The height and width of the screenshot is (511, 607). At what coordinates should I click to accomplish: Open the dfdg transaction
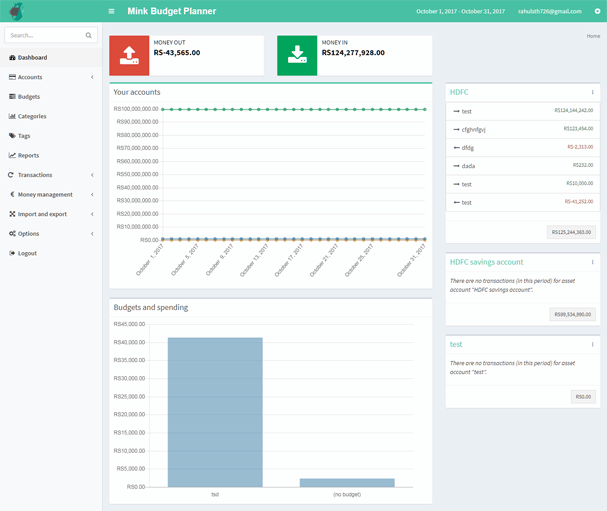click(x=468, y=147)
